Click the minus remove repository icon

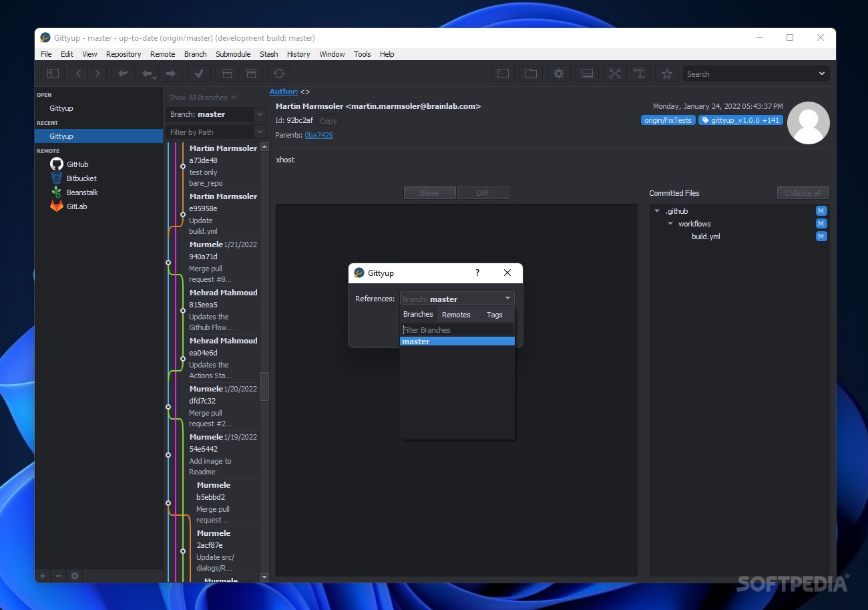click(x=59, y=575)
